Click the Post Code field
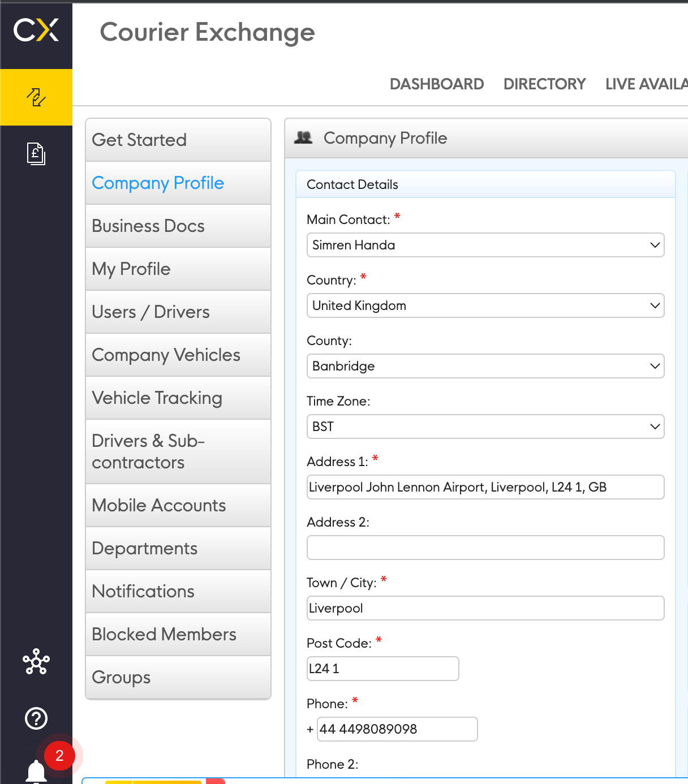This screenshot has width=688, height=784. tap(382, 669)
